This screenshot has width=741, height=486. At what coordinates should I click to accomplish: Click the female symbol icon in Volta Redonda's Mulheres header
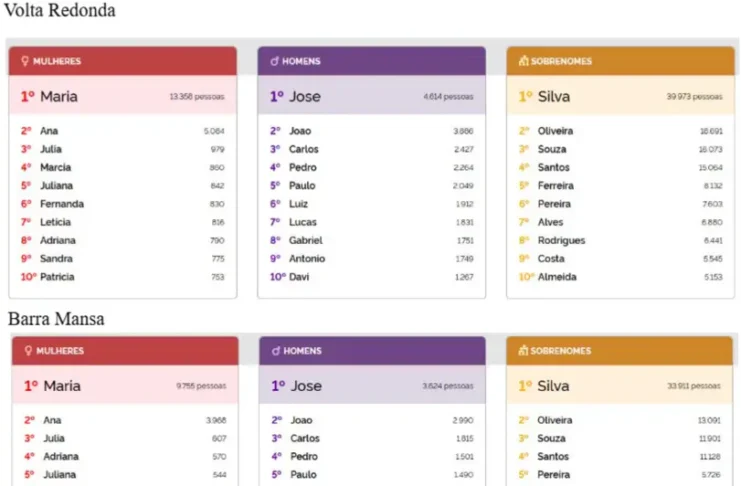26,61
